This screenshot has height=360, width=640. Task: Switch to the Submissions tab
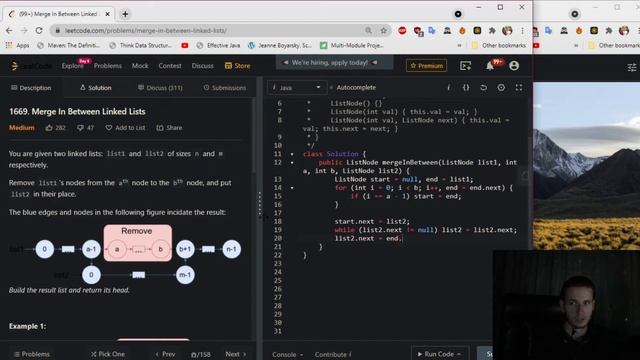pos(224,88)
